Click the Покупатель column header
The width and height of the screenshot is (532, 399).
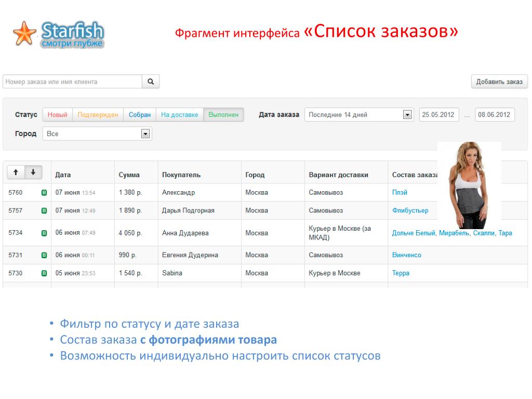tap(181, 175)
